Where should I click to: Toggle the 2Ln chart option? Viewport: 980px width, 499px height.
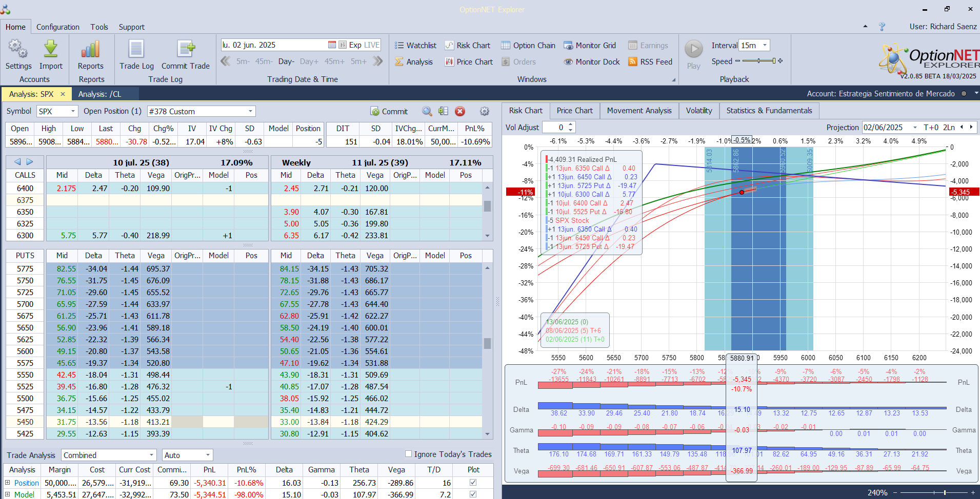click(x=949, y=127)
